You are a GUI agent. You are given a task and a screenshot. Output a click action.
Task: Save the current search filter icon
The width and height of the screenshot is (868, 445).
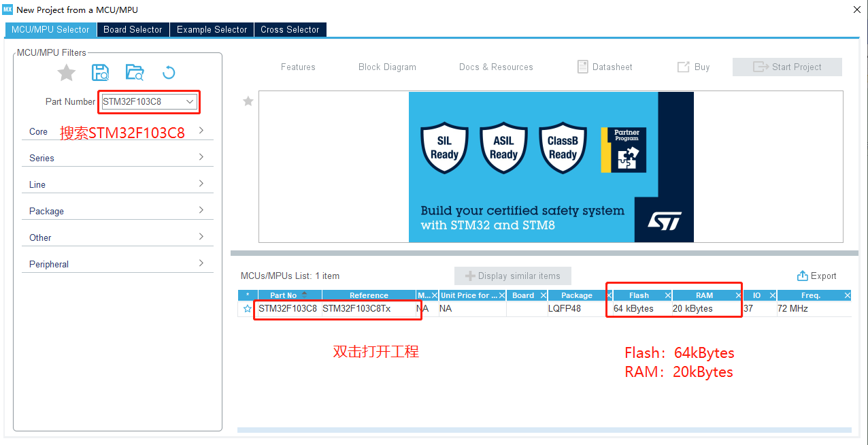101,73
